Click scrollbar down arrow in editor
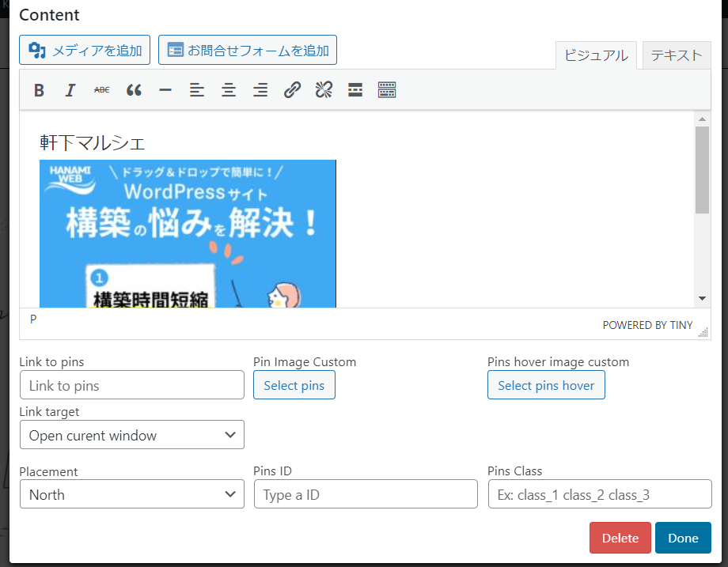Screen dimensions: 728x567 point(702,298)
